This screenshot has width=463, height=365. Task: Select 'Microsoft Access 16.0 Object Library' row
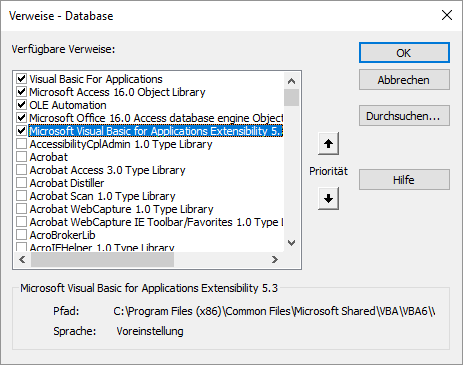tap(117, 92)
